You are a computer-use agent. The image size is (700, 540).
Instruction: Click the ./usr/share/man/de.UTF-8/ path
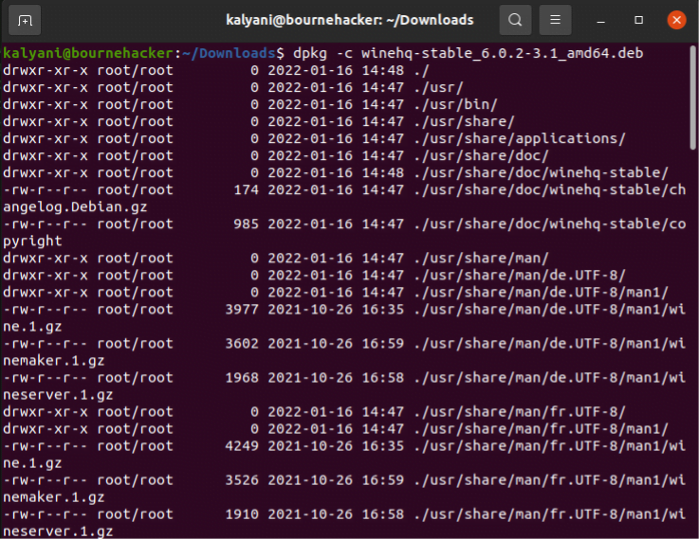click(520, 275)
